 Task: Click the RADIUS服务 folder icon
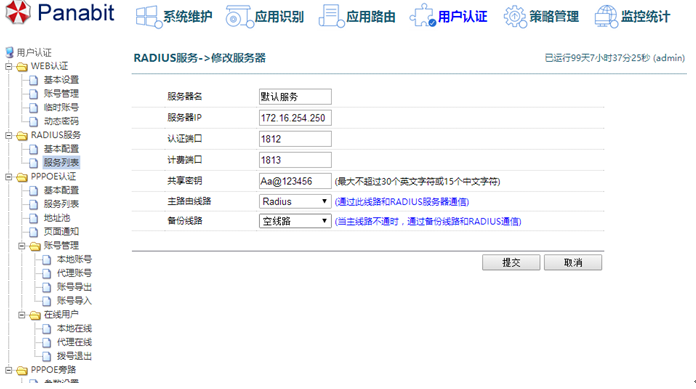22,136
